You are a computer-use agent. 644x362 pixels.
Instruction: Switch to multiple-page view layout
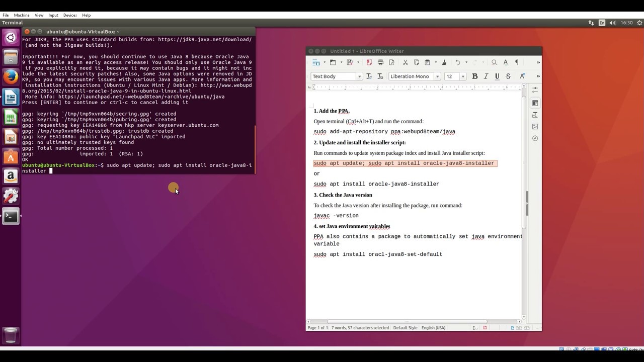click(518, 328)
